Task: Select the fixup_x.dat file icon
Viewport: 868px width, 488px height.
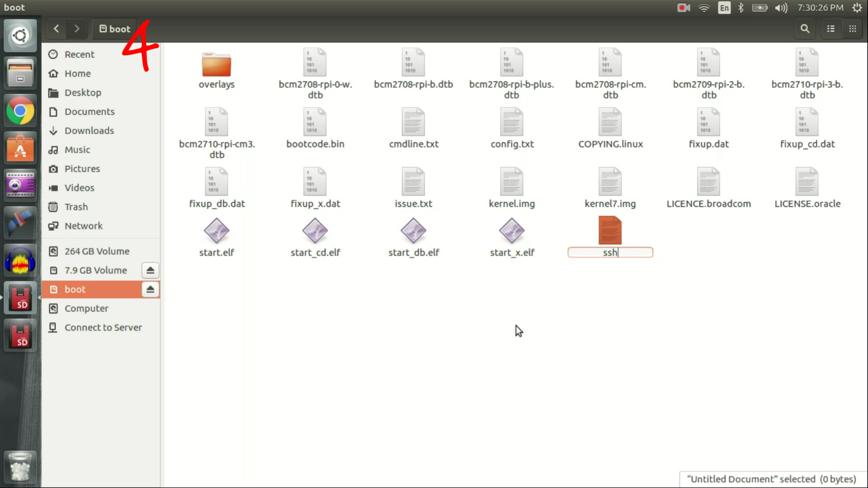Action: pyautogui.click(x=315, y=182)
